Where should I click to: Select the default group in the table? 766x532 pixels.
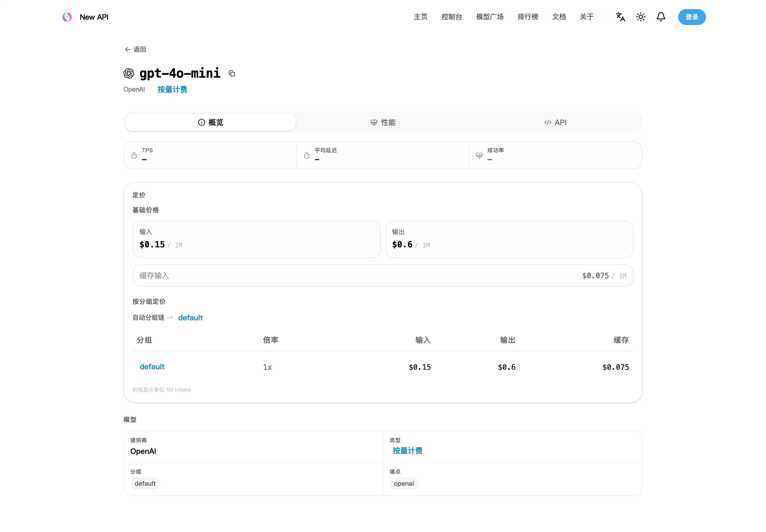point(152,367)
